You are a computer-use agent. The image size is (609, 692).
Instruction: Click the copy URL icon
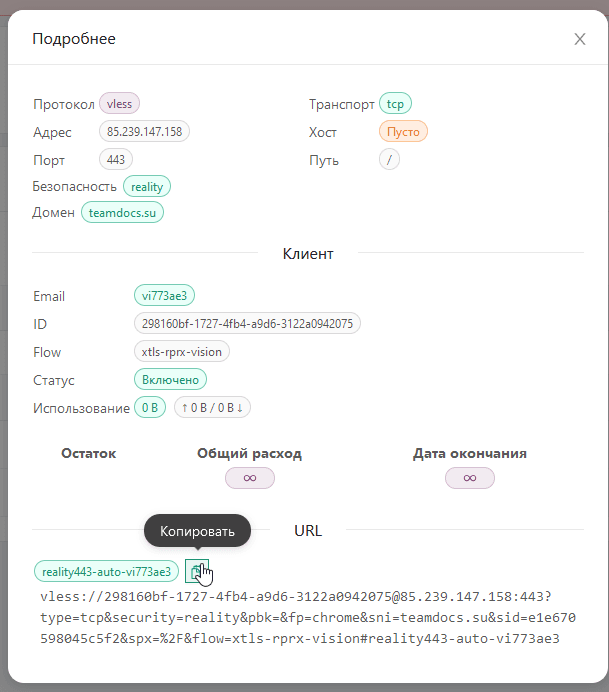pyautogui.click(x=198, y=572)
